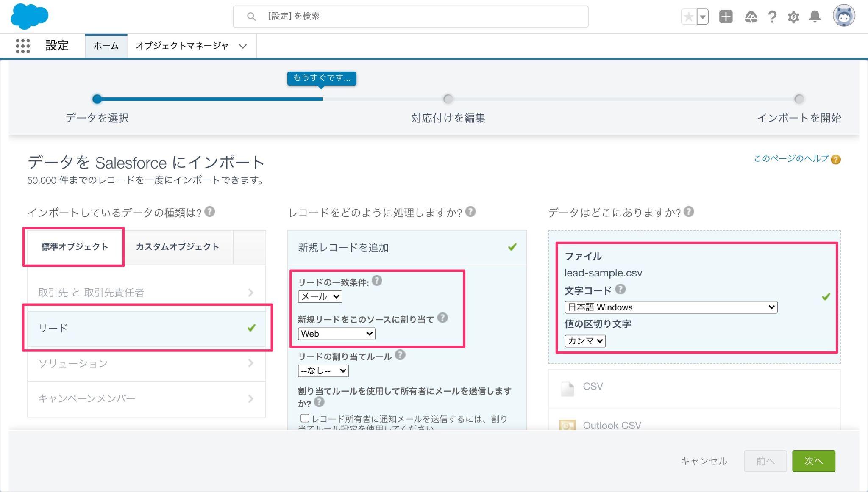This screenshot has height=492, width=868.
Task: Click the インポートを開始 progress step marker
Action: pos(799,99)
